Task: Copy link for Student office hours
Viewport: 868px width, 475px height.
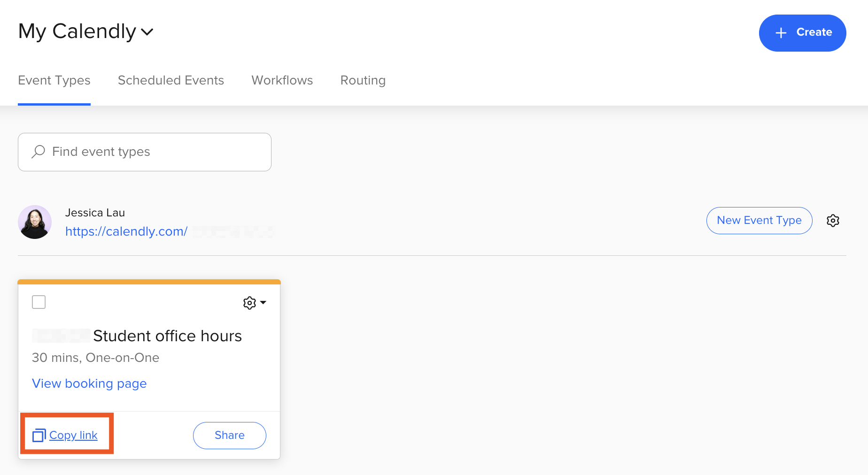Action: (73, 436)
